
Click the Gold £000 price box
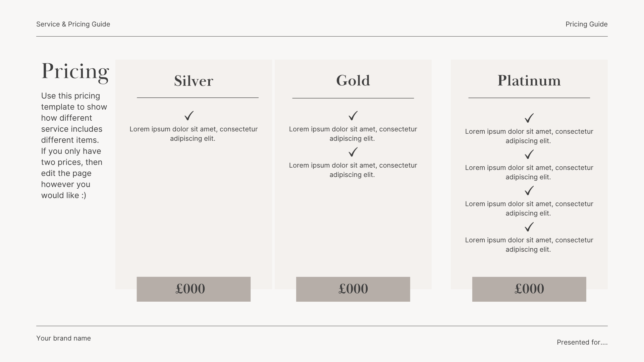pyautogui.click(x=353, y=289)
